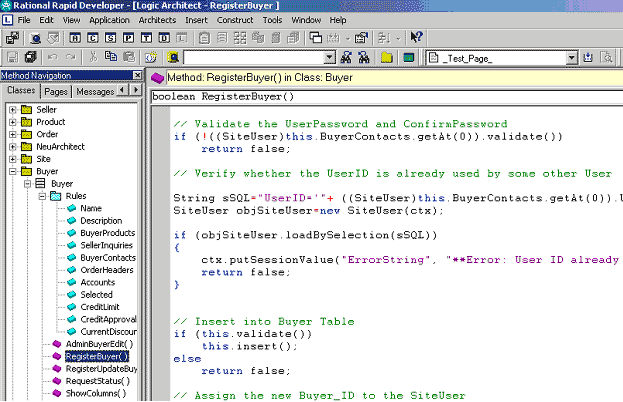This screenshot has height=402, width=623.
Task: Click the context help arrow icon
Action: pyautogui.click(x=417, y=38)
